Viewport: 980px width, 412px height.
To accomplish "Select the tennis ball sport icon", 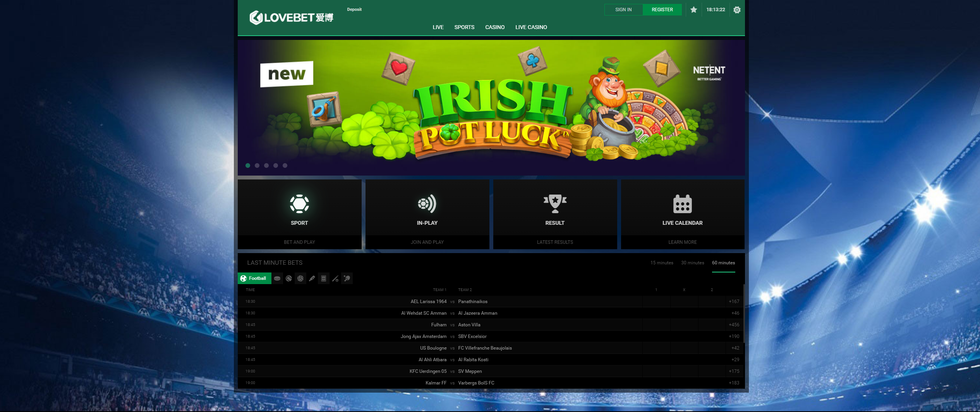I will pyautogui.click(x=289, y=278).
